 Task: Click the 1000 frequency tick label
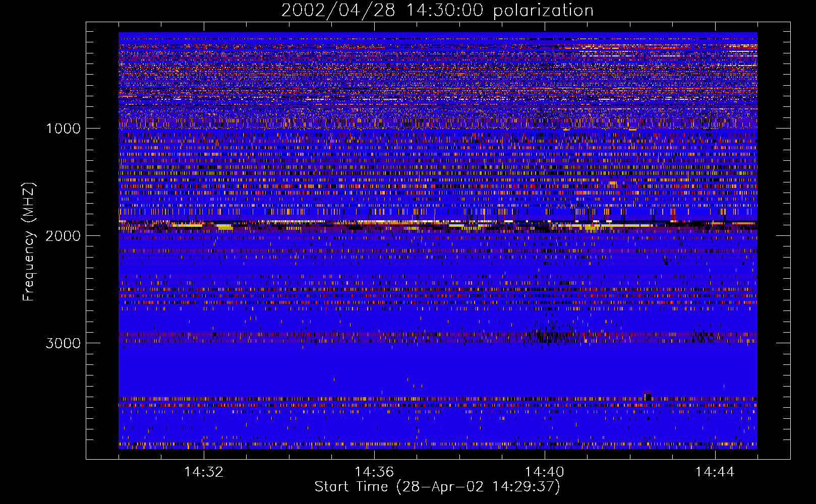(63, 129)
